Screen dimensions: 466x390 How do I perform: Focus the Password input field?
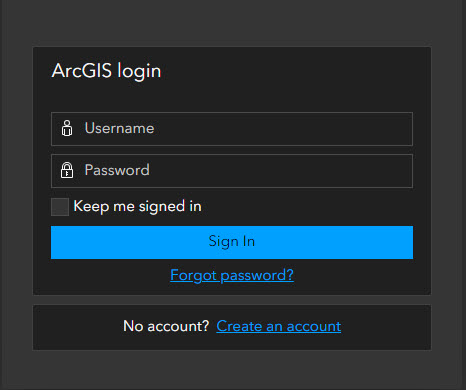(x=232, y=171)
